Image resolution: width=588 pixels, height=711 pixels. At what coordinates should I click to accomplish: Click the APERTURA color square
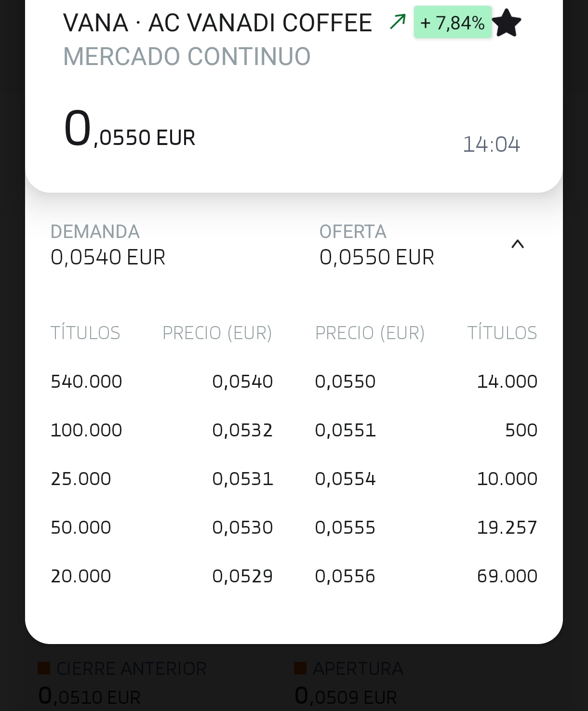click(300, 668)
